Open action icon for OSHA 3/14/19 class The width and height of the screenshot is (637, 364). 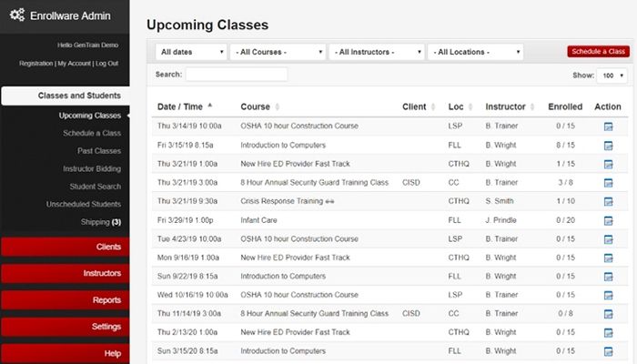608,126
